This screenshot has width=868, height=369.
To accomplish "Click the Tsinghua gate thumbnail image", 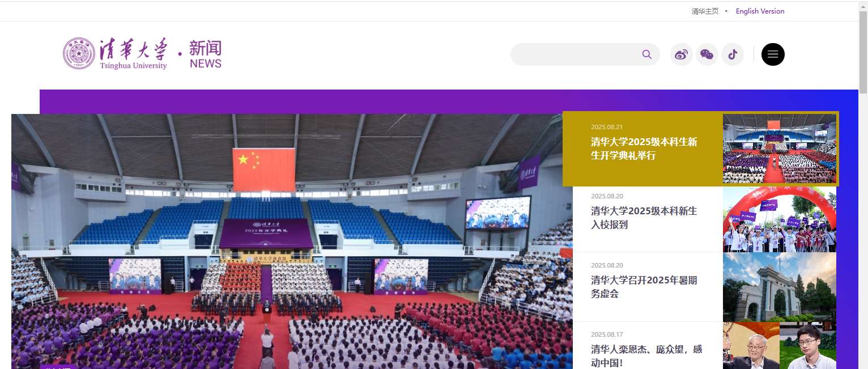I will [779, 287].
